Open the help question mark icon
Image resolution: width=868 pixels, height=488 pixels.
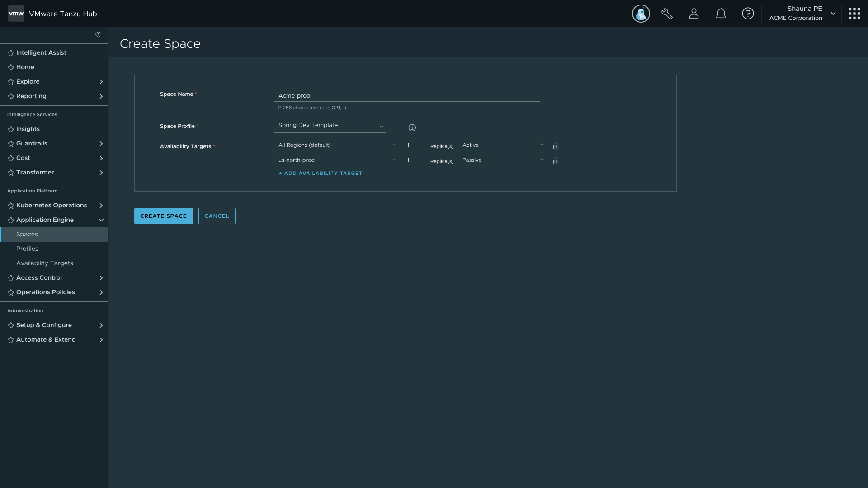748,14
